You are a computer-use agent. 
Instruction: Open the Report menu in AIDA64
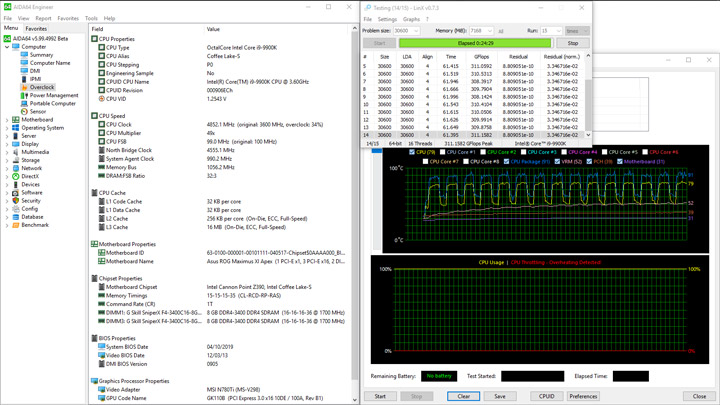point(43,18)
